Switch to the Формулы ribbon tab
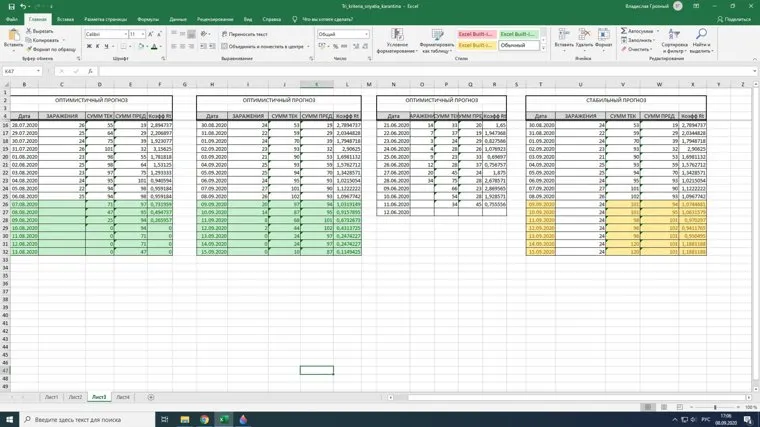The height and width of the screenshot is (427, 760). (x=147, y=19)
